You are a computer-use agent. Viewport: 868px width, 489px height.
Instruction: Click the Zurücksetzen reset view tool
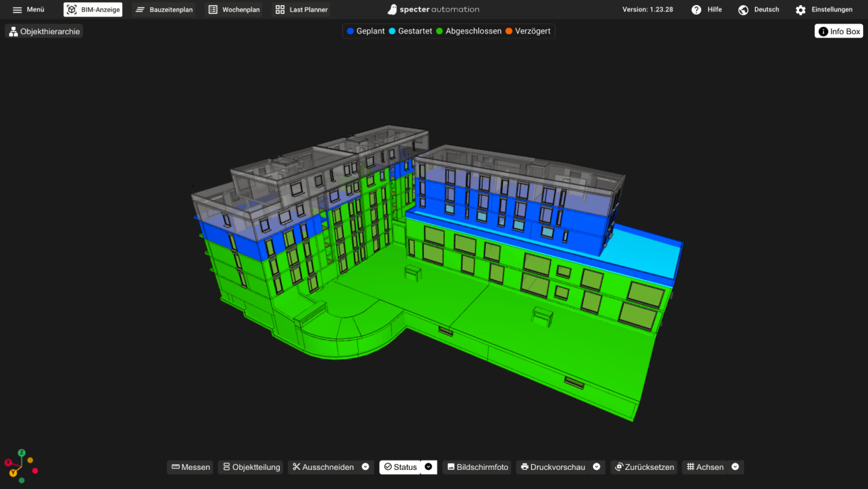tap(644, 467)
